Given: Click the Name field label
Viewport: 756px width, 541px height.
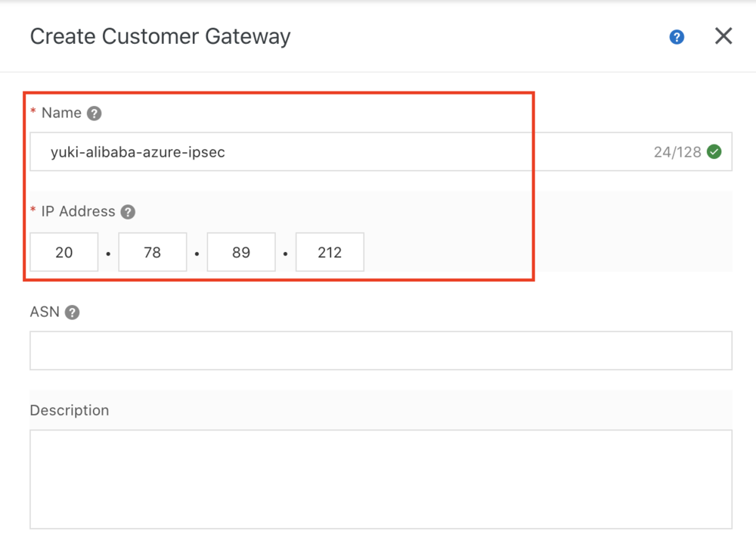Looking at the screenshot, I should coord(61,113).
